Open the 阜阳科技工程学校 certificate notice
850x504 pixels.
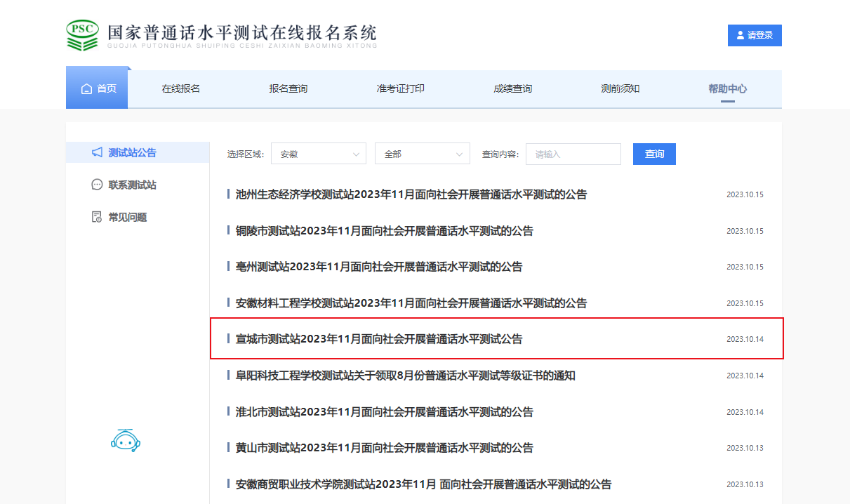coord(406,376)
